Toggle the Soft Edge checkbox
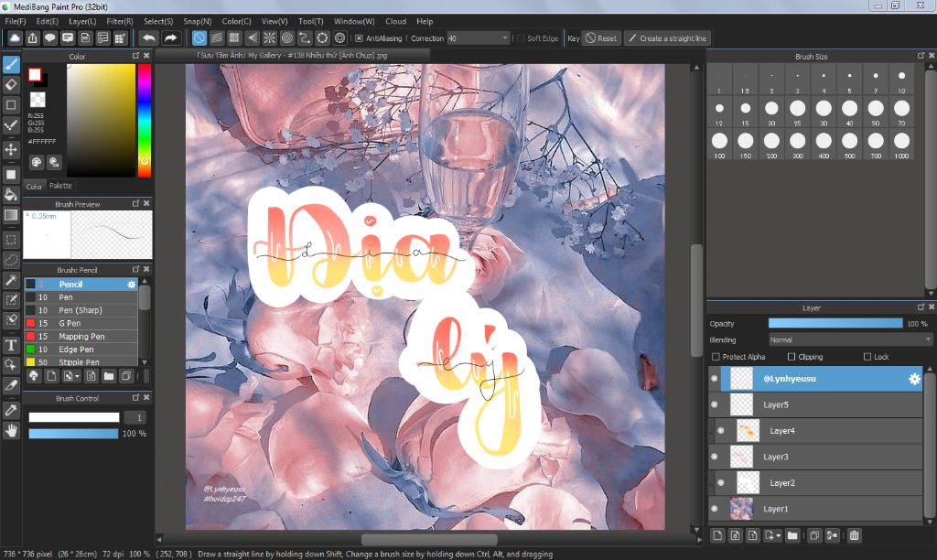This screenshot has height=560, width=937. [x=521, y=38]
